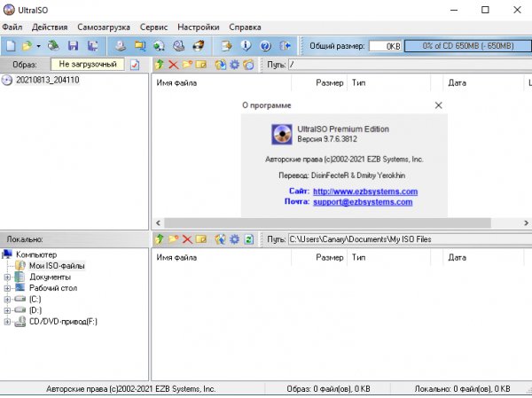Click the Convert image folder icon
Viewport: 532px width, 398px height.
140,45
